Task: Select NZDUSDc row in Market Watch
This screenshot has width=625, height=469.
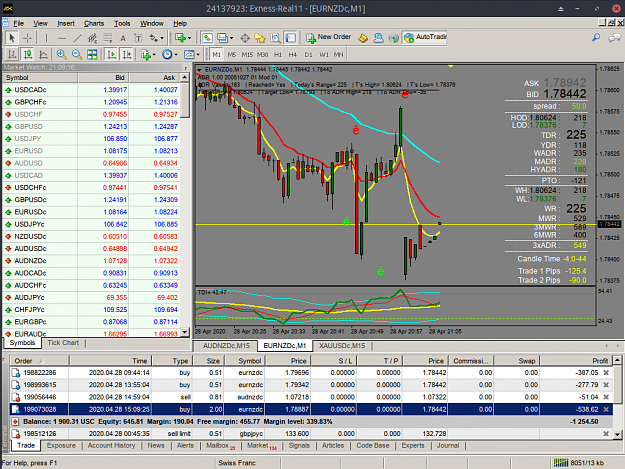Action: point(91,236)
